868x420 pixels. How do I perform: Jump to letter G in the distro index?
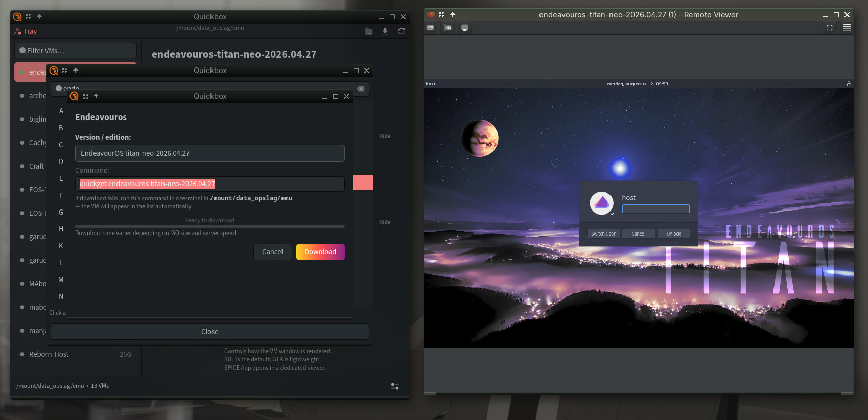click(61, 212)
